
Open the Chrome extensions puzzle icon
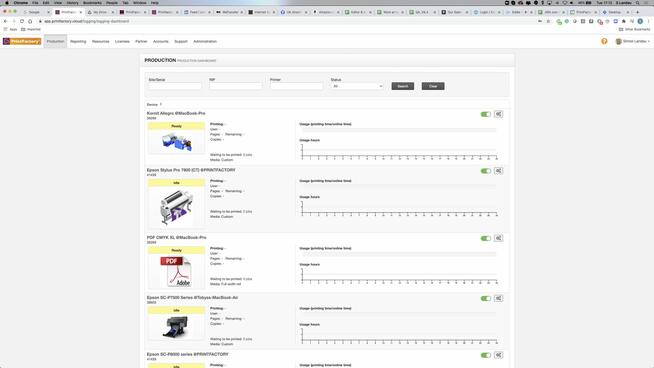[x=624, y=21]
